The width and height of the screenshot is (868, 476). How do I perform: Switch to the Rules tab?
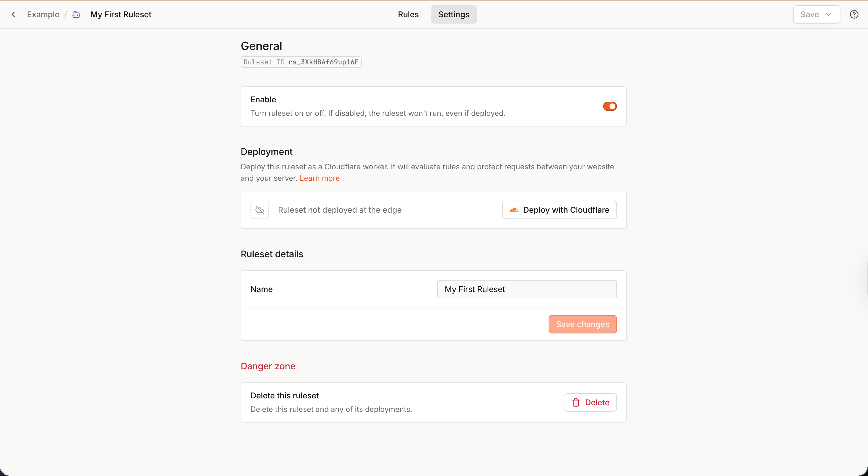tap(408, 14)
